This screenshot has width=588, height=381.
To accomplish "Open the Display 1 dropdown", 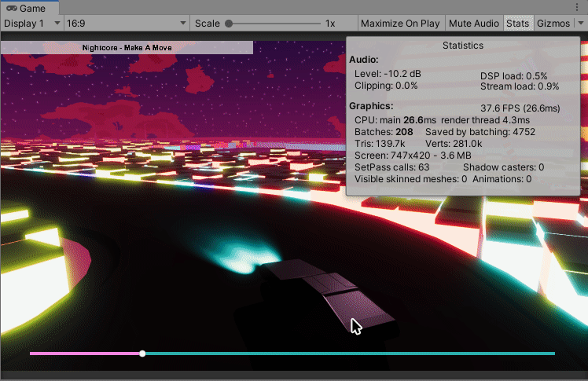I will (32, 24).
